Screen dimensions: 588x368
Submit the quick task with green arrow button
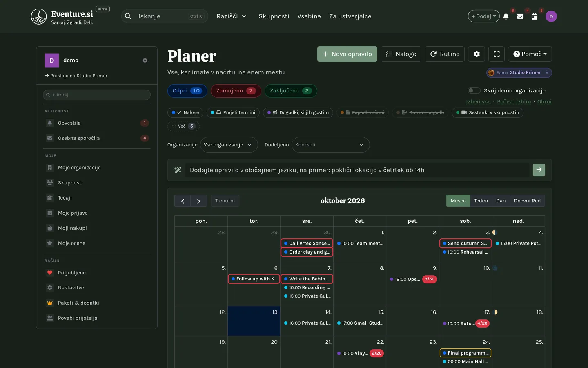[539, 170]
